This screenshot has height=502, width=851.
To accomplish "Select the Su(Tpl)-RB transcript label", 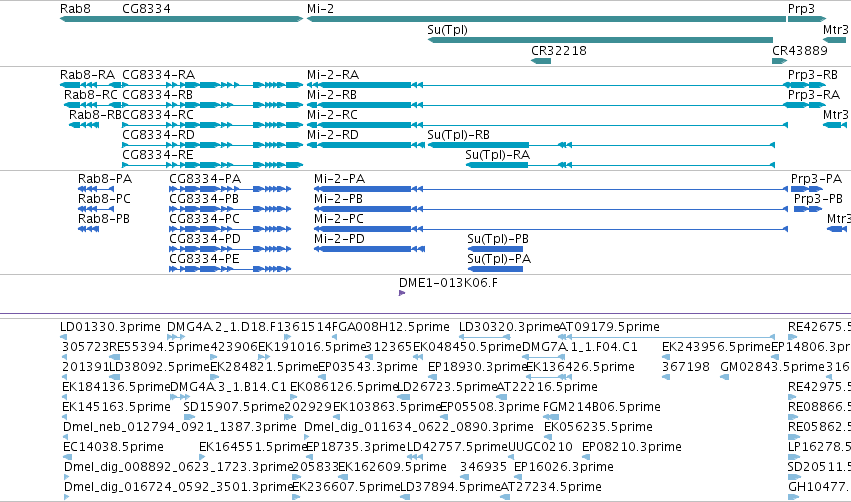I will coord(459,135).
